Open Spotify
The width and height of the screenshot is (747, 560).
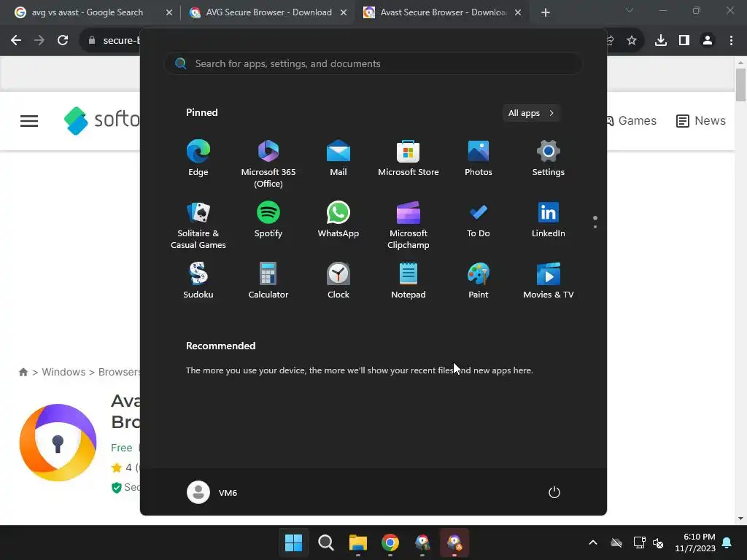point(268,219)
